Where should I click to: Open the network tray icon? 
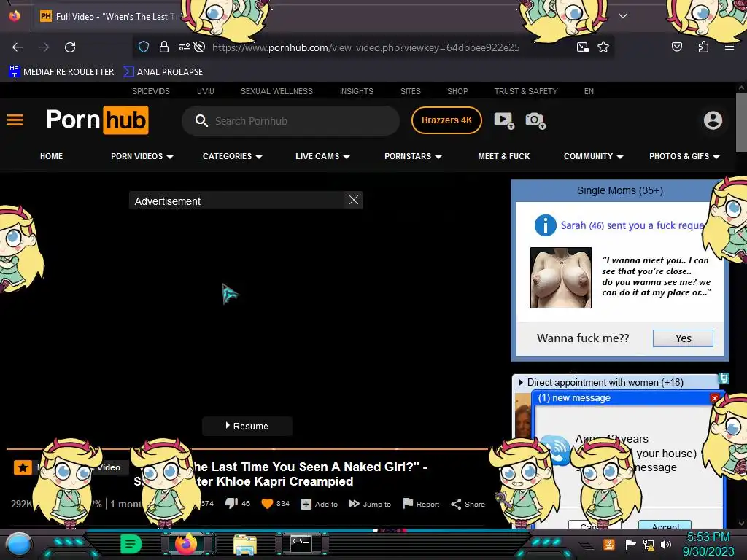(648, 544)
